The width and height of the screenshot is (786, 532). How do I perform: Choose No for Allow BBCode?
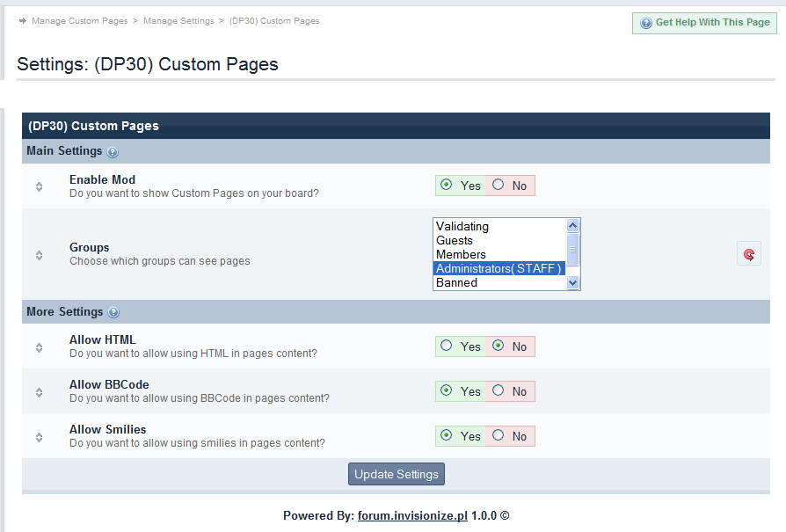[x=499, y=391]
